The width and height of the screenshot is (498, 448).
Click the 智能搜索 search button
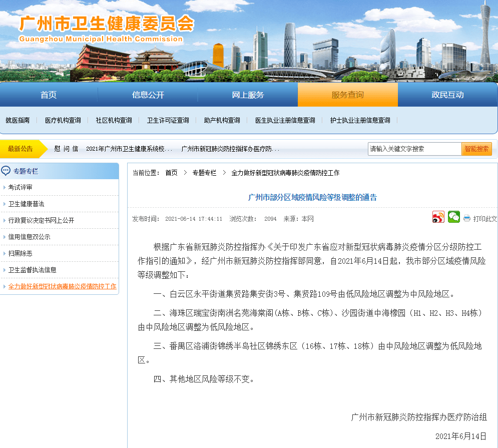476,149
